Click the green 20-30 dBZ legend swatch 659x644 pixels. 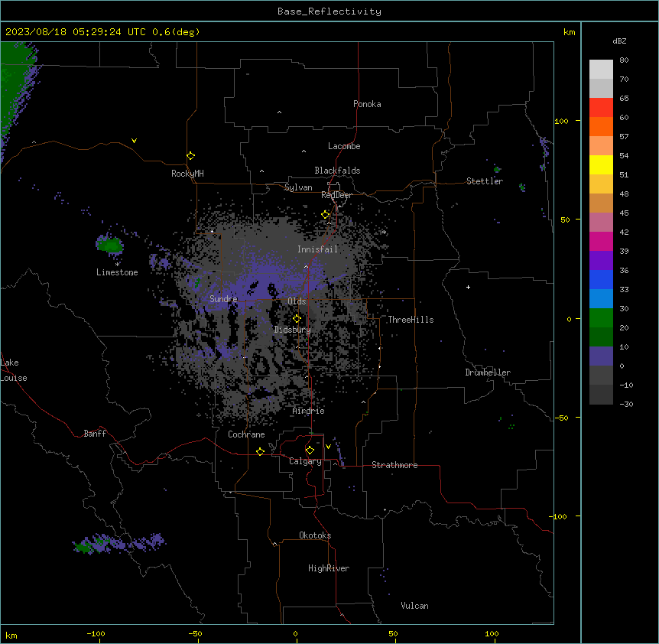click(x=601, y=318)
